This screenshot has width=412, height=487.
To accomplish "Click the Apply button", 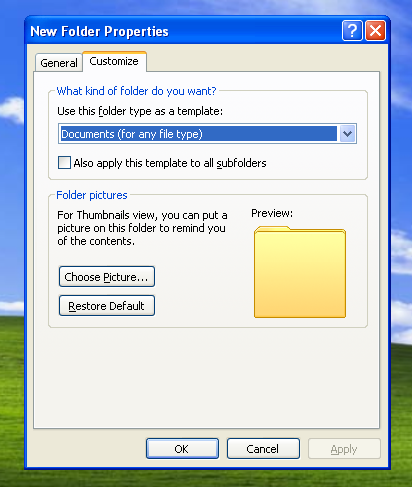I will (x=344, y=449).
